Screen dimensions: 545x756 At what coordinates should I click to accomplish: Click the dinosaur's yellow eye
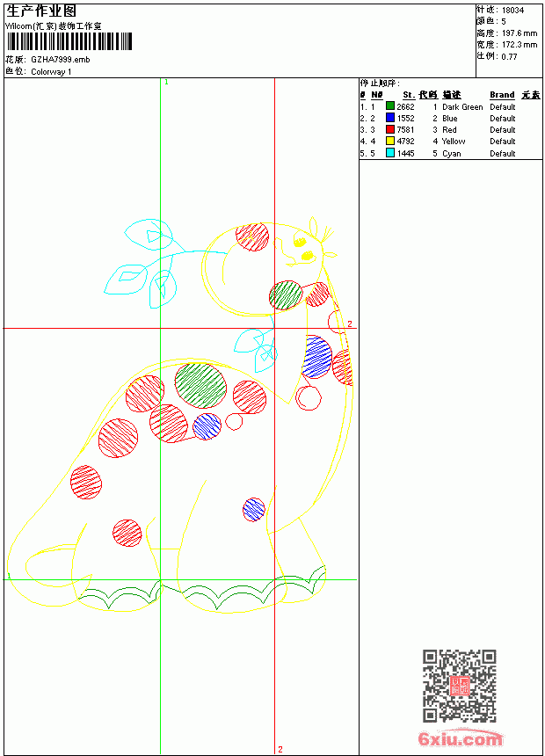(x=308, y=256)
